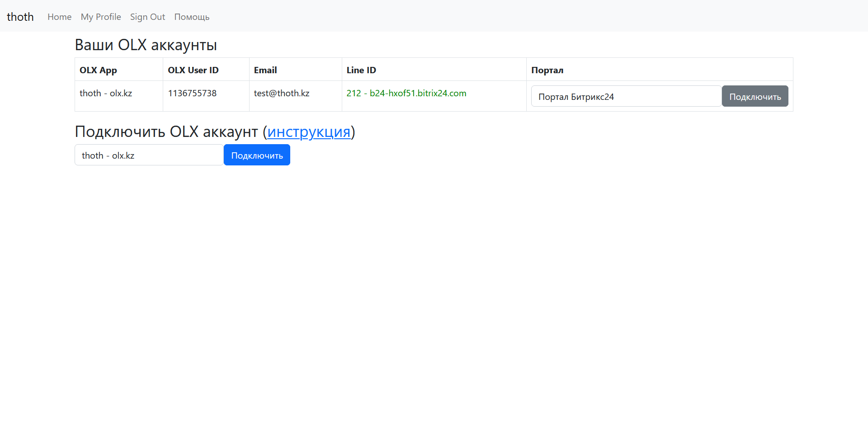Click the test@thoth.kz email cell
The width and height of the screenshot is (868, 423).
[x=281, y=93]
